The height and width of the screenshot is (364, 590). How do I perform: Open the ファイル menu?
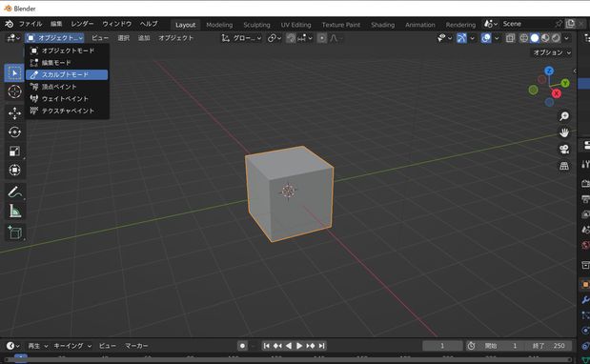click(31, 24)
